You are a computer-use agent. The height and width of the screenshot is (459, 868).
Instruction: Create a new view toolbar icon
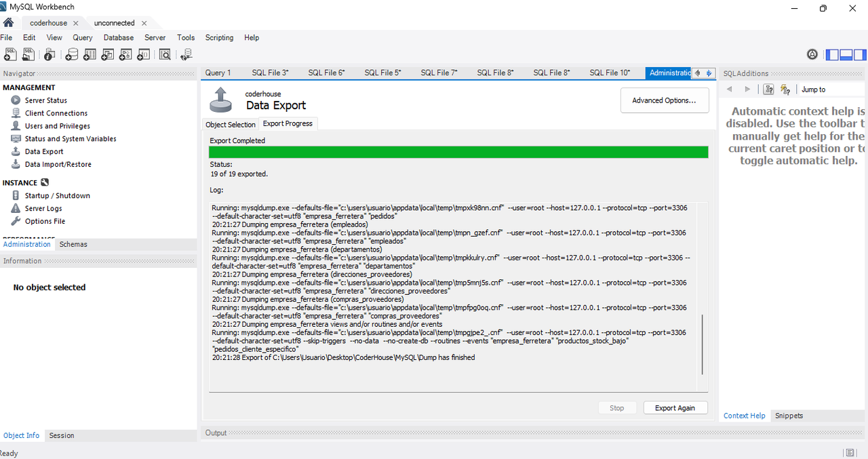point(108,55)
